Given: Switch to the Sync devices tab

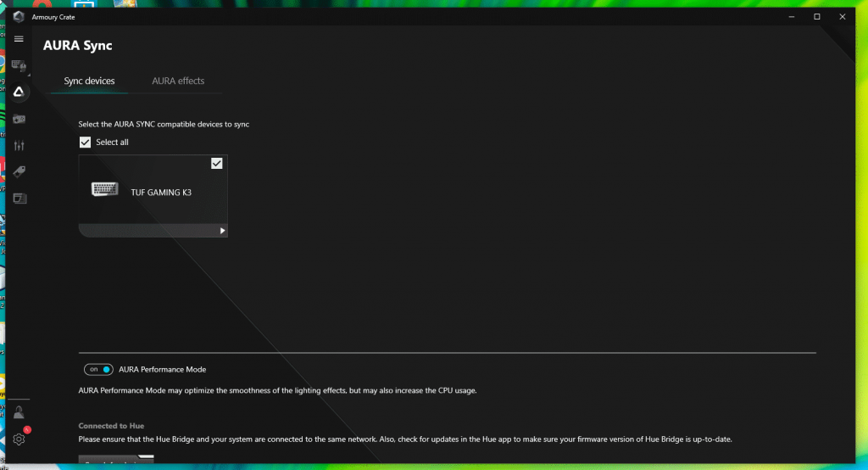Looking at the screenshot, I should coord(89,81).
